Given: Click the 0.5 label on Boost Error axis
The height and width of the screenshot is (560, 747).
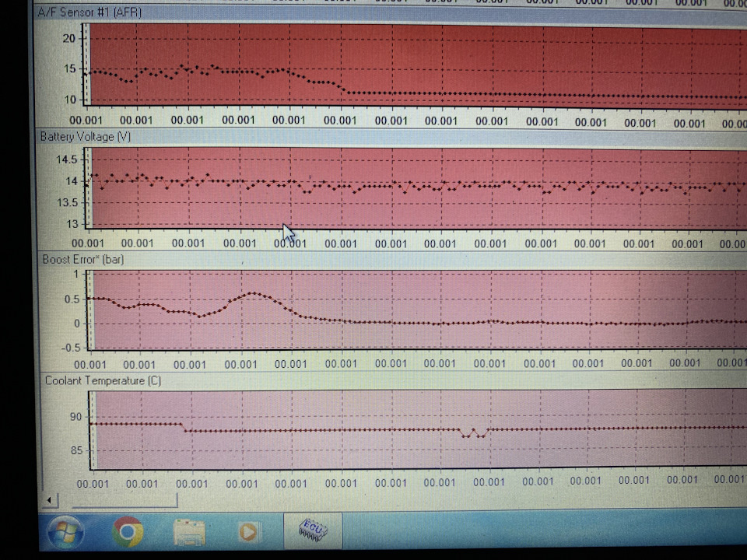Looking at the screenshot, I should tap(72, 299).
